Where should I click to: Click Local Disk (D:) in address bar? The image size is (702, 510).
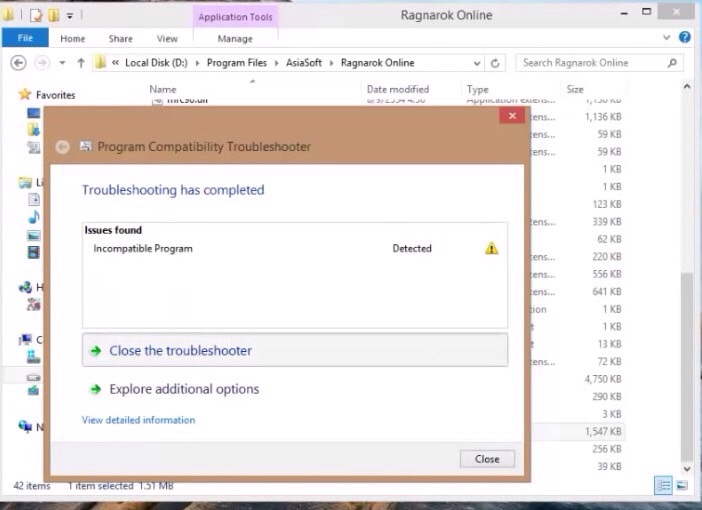click(156, 63)
